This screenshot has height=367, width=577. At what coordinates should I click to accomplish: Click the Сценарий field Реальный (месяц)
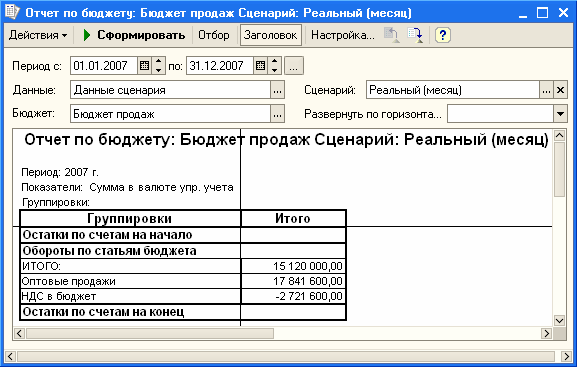(453, 90)
